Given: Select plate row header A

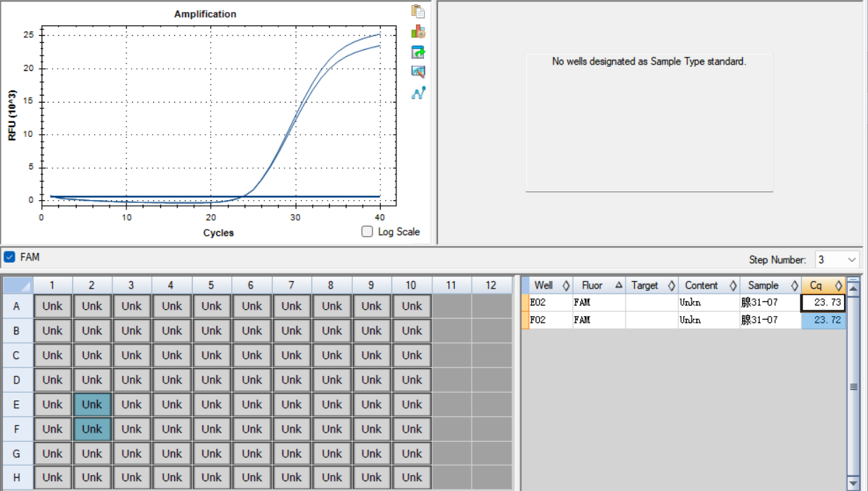Looking at the screenshot, I should tap(16, 306).
